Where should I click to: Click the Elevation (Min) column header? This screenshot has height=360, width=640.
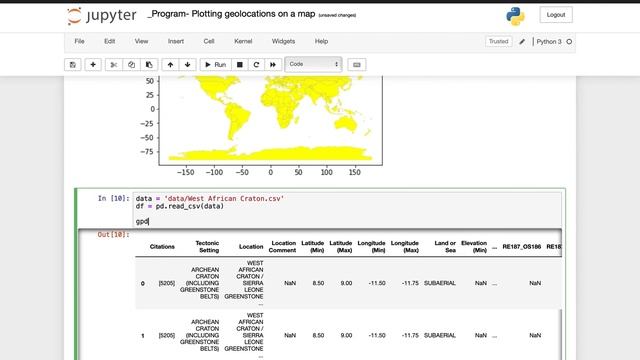(x=474, y=247)
